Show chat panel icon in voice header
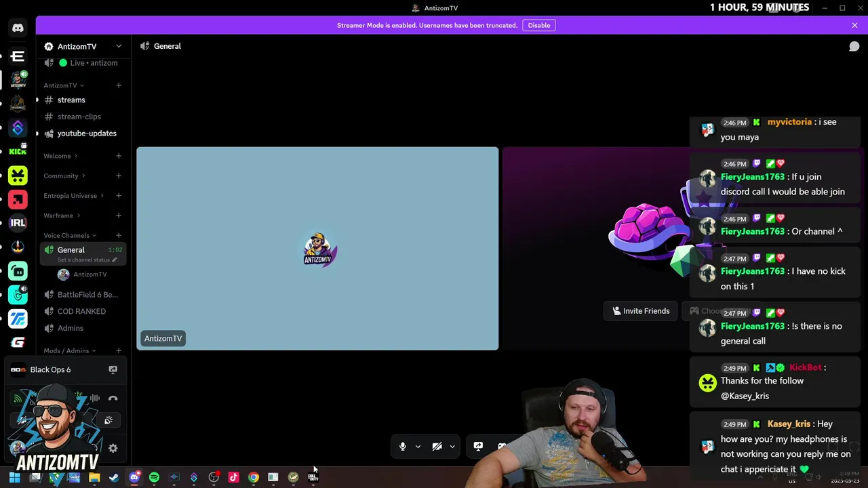 point(854,46)
